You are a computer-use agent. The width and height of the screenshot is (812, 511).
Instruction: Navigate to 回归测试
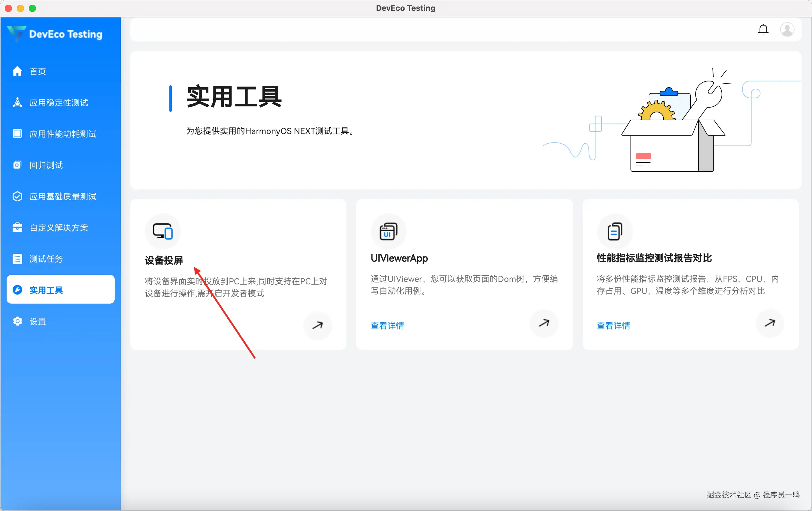click(x=46, y=165)
